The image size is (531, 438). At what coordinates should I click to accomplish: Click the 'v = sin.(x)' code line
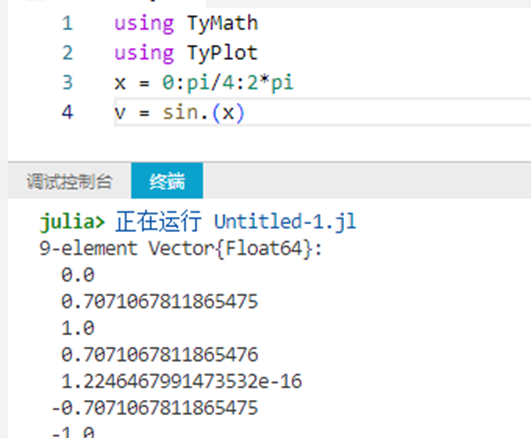point(179,112)
